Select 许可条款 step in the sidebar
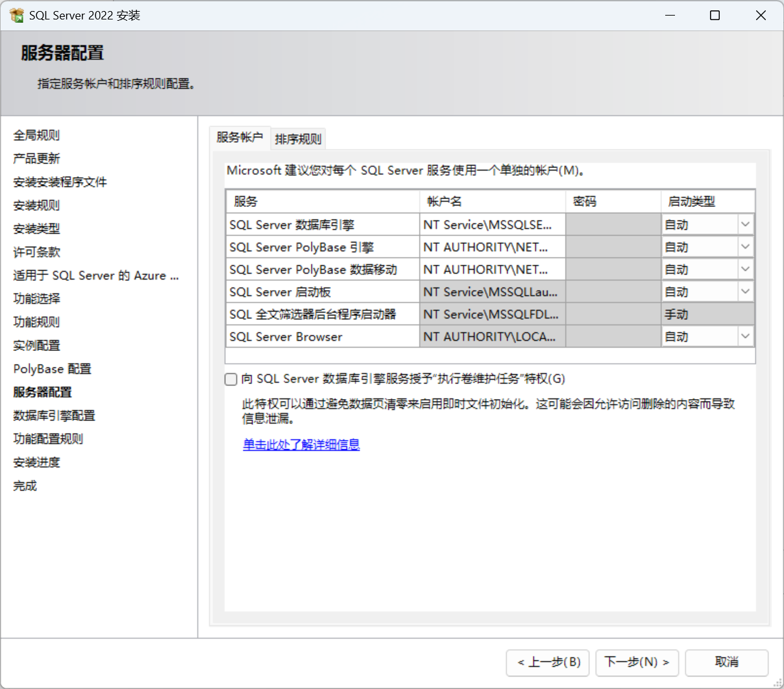 36,252
